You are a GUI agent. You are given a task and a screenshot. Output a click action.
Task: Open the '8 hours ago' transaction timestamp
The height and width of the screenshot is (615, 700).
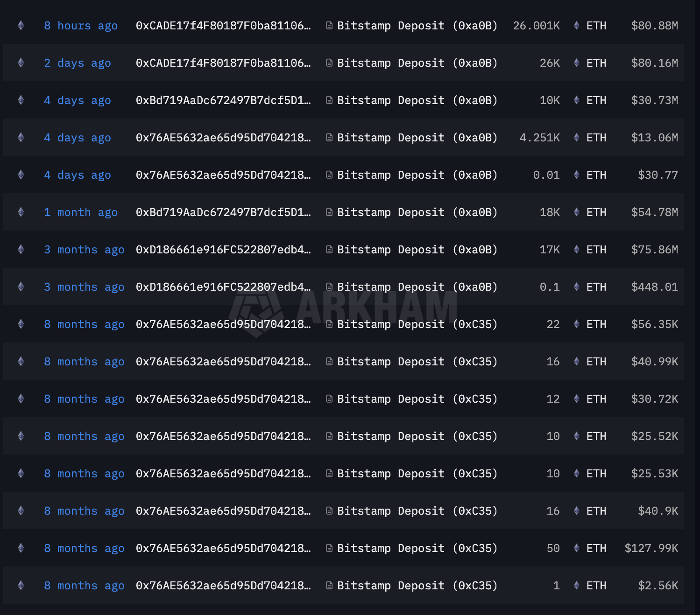click(81, 26)
